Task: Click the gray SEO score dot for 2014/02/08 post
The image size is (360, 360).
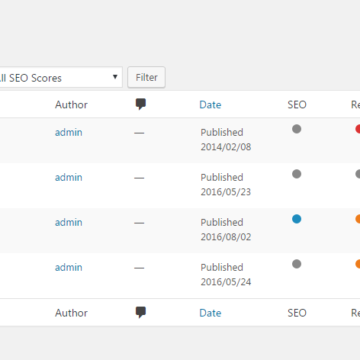Action: click(x=297, y=129)
